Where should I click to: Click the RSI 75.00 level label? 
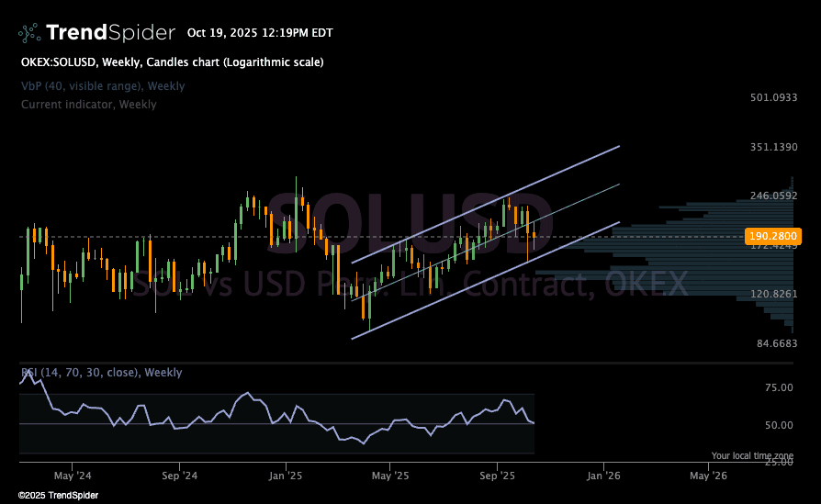tap(780, 388)
